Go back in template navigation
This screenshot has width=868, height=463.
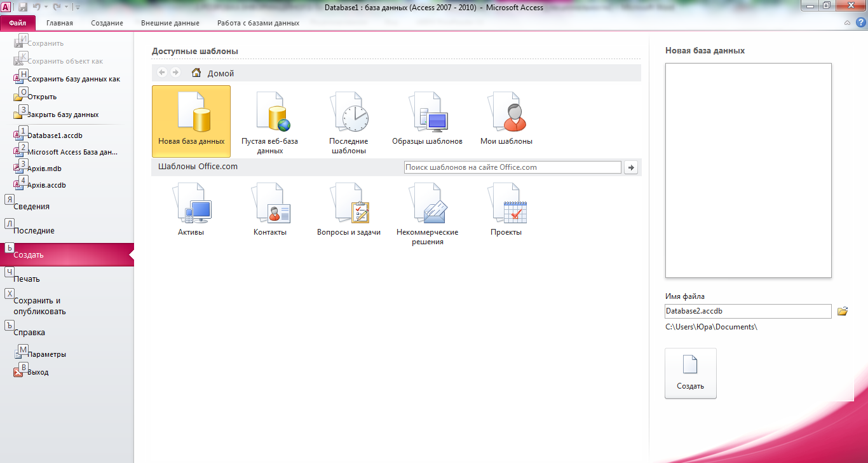click(x=162, y=73)
